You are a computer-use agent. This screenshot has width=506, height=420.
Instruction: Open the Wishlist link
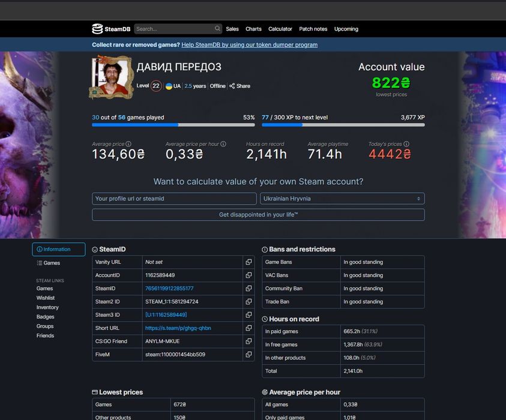point(46,298)
